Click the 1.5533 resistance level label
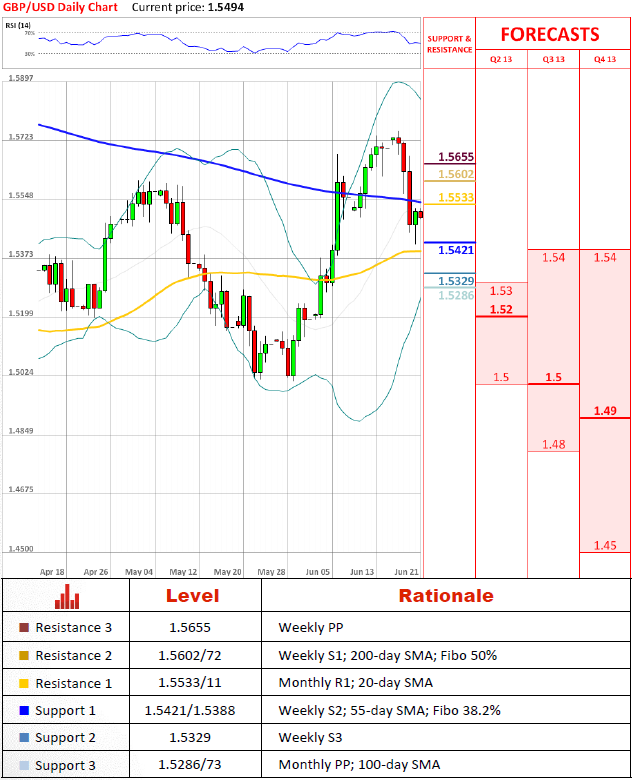 click(456, 197)
